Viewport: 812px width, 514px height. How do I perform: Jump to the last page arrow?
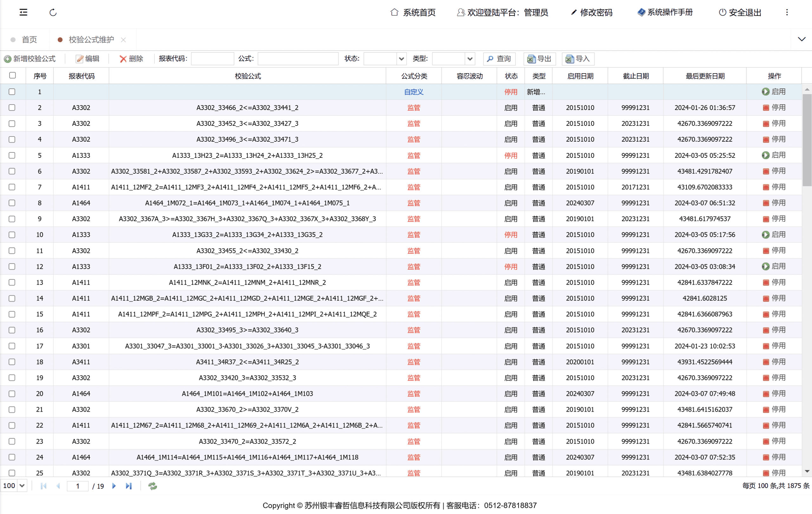point(128,486)
